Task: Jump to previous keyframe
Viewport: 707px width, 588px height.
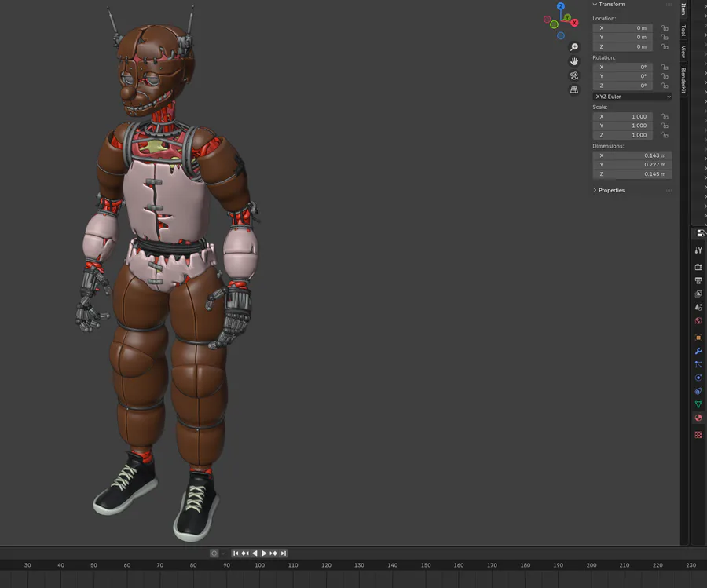Action: pos(245,553)
